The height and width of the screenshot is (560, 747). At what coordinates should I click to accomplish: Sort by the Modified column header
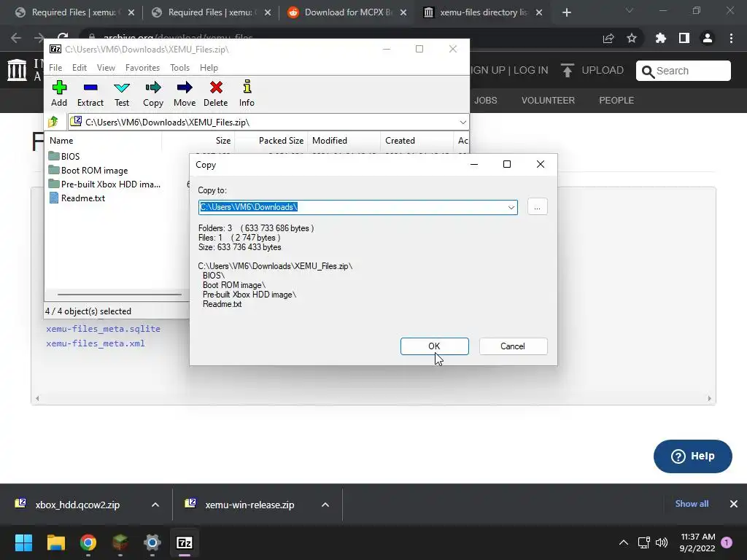click(344, 141)
